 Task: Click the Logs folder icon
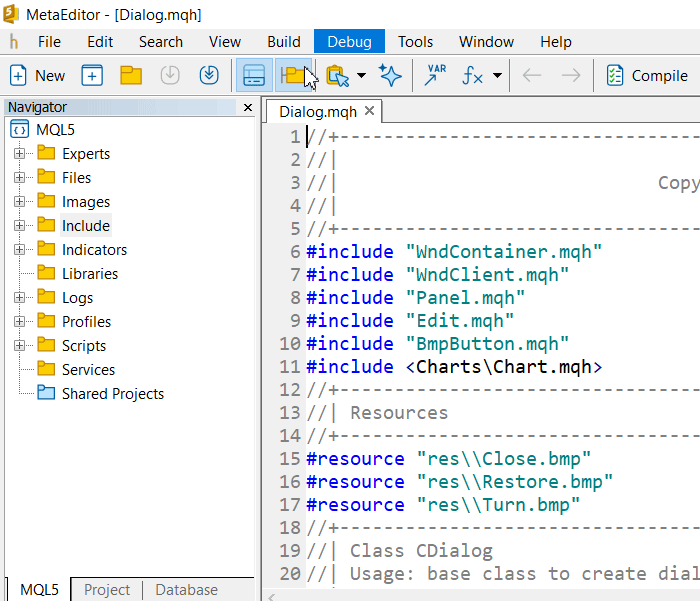tap(46, 296)
